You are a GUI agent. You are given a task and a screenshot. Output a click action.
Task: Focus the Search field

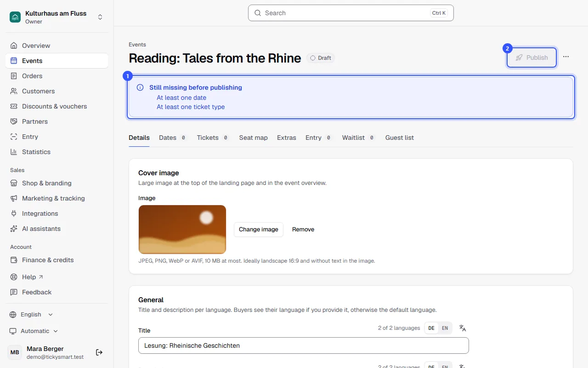pos(351,13)
